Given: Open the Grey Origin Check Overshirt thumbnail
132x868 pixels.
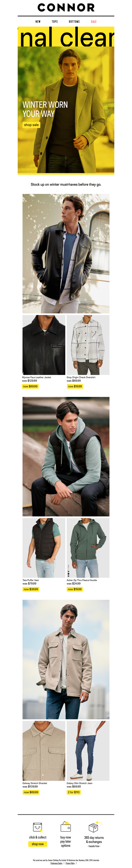Looking at the screenshot, I should (88, 345).
